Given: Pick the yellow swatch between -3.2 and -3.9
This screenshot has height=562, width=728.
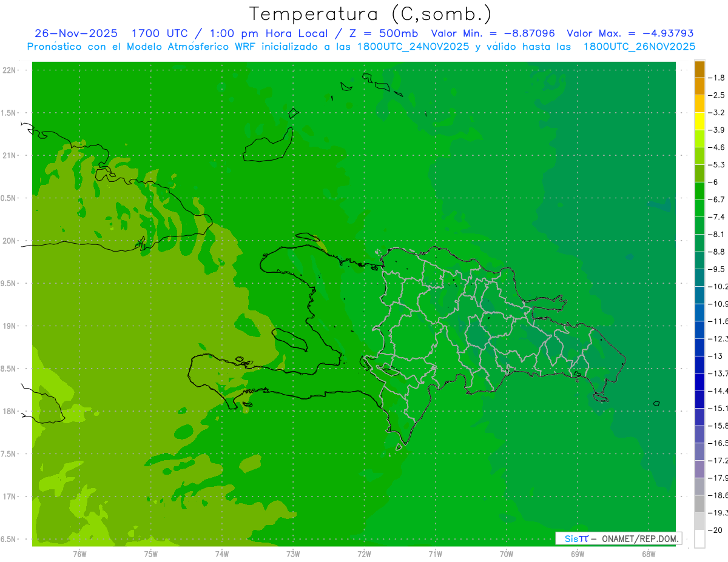Looking at the screenshot, I should pyautogui.click(x=699, y=121).
